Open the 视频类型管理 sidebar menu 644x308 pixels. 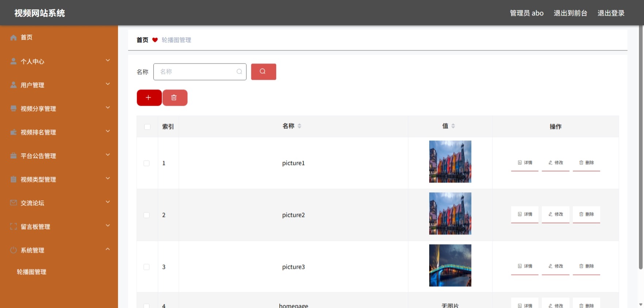coord(59,179)
